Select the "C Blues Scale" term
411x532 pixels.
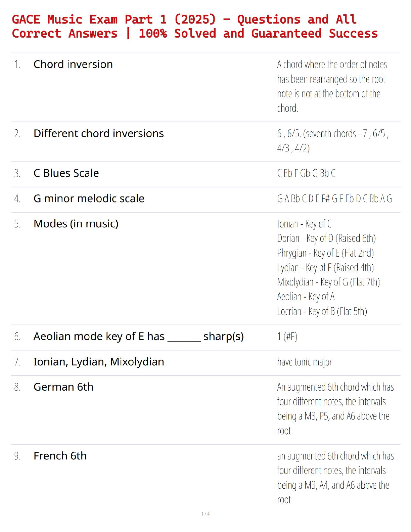tap(66, 173)
